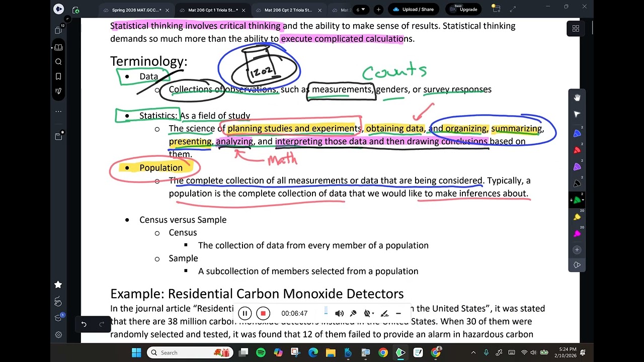Image resolution: width=644 pixels, height=362 pixels.
Task: Close the Mat 206 Cpt 2 Triola tab
Action: [x=320, y=10]
